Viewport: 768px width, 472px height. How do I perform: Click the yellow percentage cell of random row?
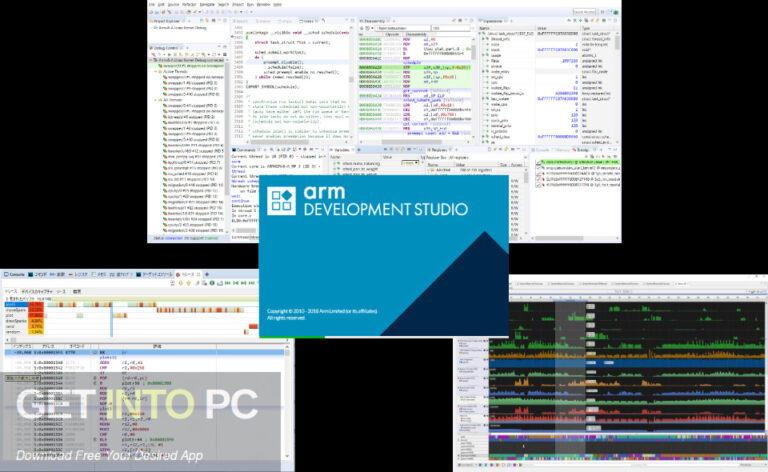tap(36, 332)
